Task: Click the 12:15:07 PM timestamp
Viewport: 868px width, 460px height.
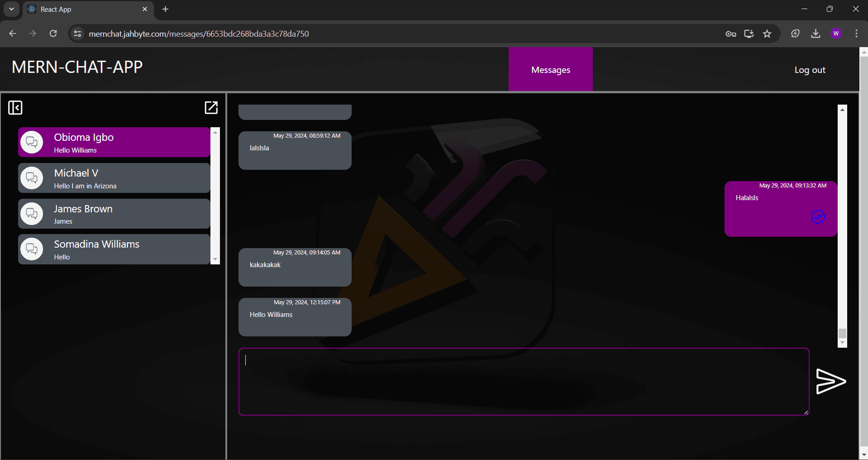Action: pyautogui.click(x=307, y=302)
